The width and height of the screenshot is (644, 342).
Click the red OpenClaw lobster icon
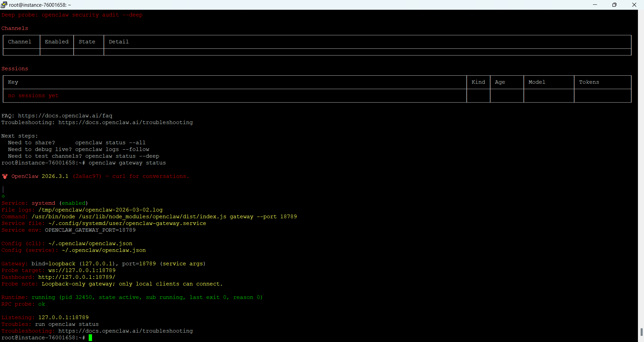[x=5, y=176]
